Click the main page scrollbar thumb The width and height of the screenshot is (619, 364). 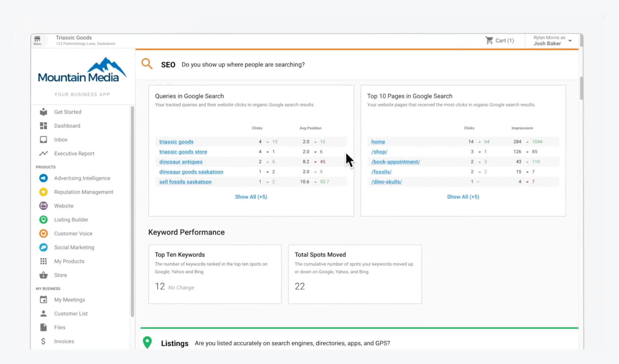pyautogui.click(x=581, y=88)
